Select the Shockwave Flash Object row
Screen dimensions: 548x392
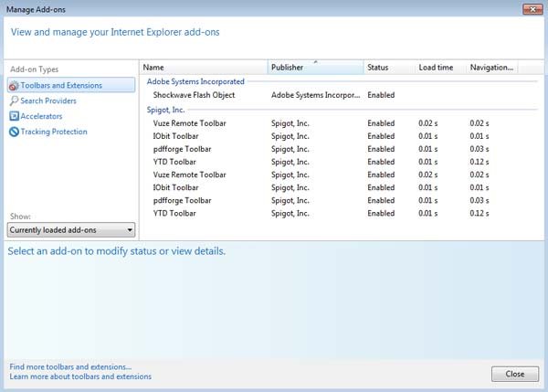tap(341, 95)
